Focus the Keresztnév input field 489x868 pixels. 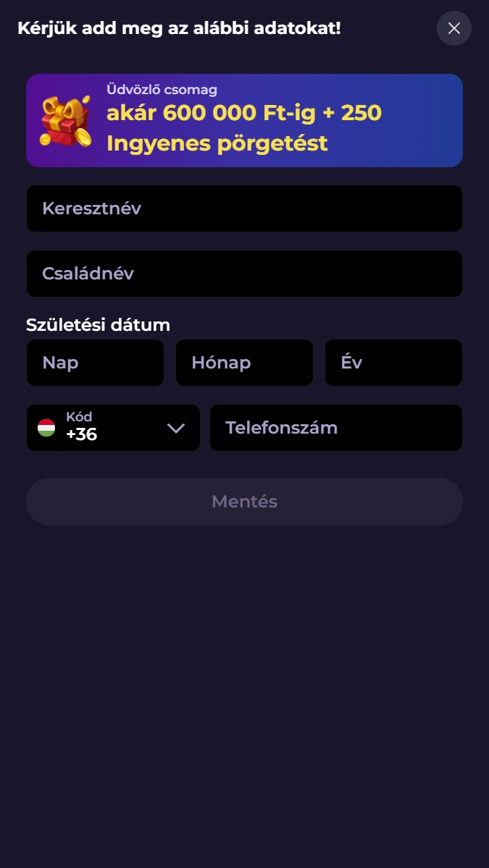tap(244, 208)
